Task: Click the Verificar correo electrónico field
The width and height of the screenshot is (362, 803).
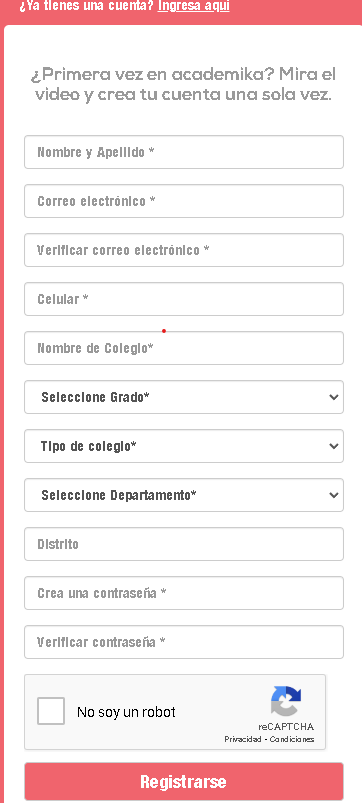Action: [184, 250]
